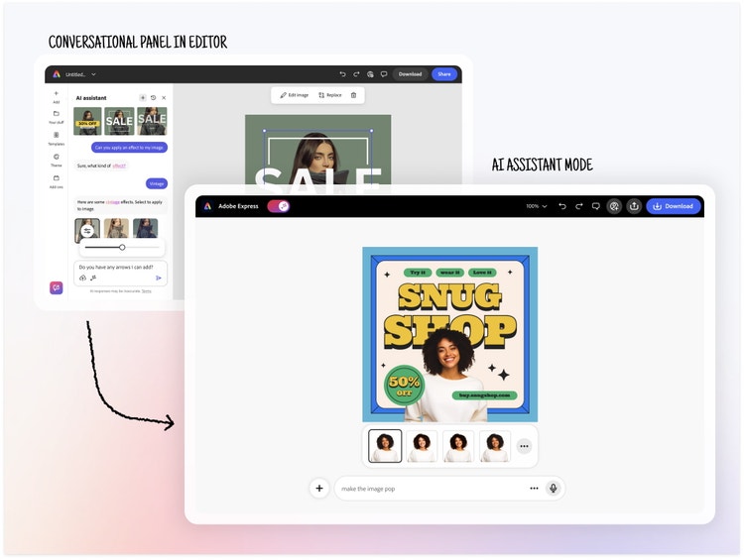The width and height of the screenshot is (744, 560).
Task: Open Your stuff in the left sidebar
Action: click(56, 116)
